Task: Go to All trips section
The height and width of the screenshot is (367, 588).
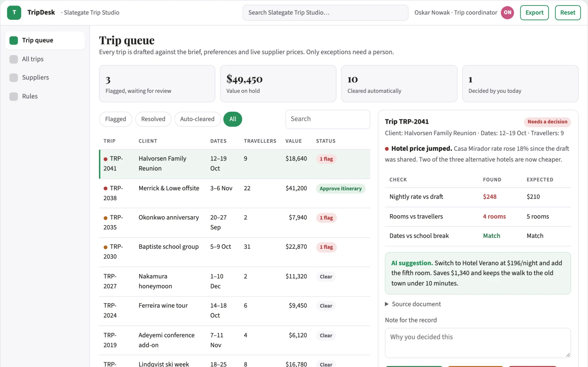Action: [45, 59]
